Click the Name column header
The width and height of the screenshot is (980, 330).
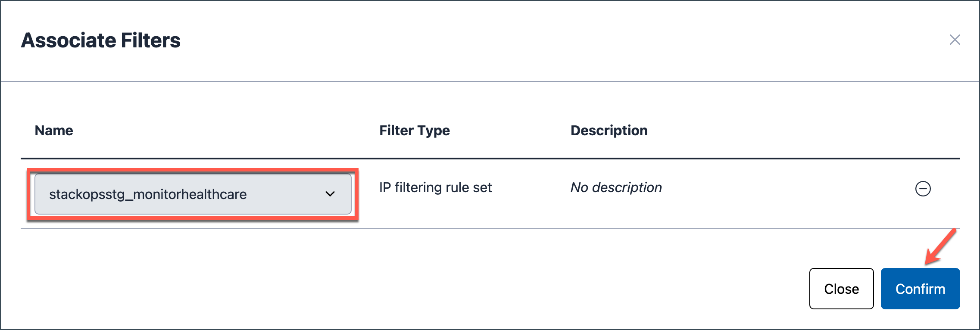[x=54, y=131]
